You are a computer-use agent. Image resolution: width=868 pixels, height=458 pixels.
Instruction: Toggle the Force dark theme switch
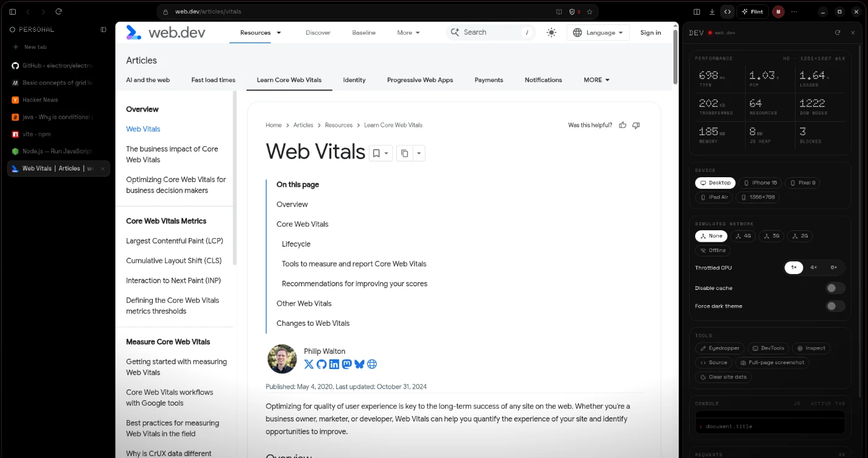pos(835,306)
